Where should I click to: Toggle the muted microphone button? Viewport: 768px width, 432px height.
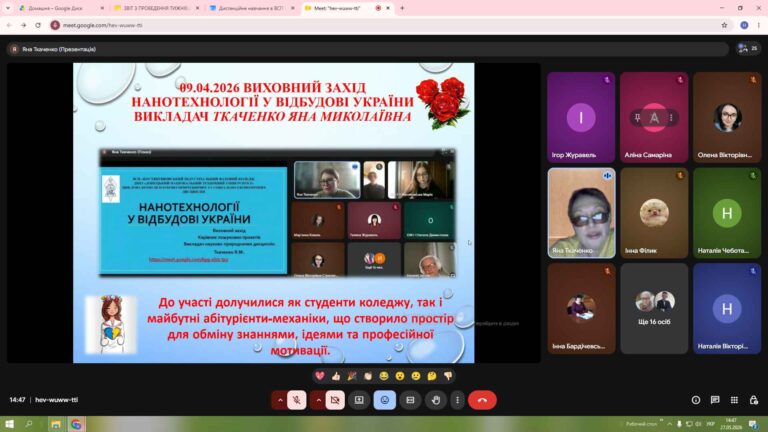[297, 400]
